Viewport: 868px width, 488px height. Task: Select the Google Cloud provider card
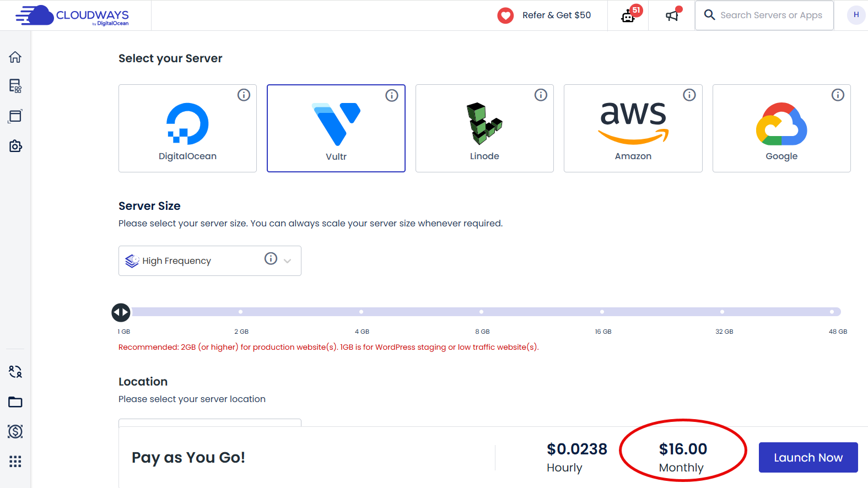click(781, 128)
